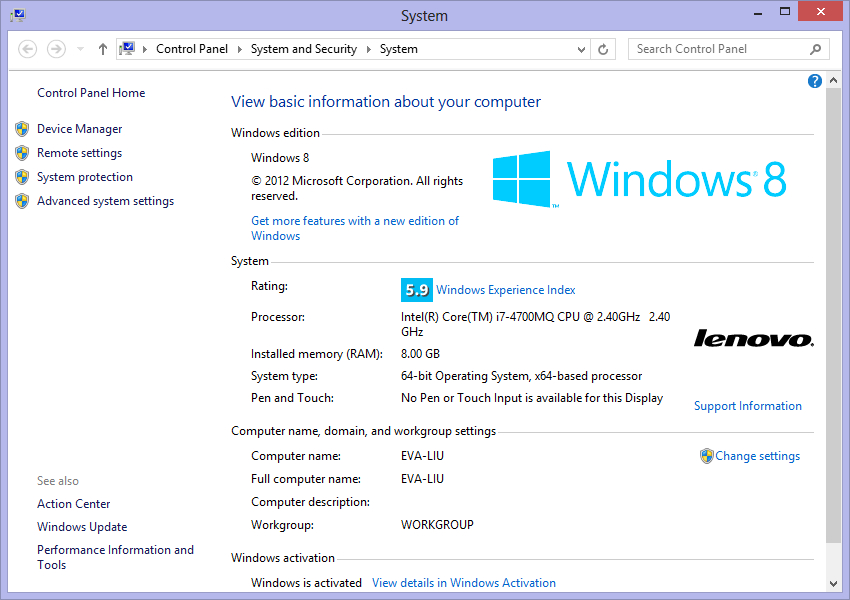Minimize the System window
Viewport: 850px width, 600px height.
pyautogui.click(x=758, y=12)
